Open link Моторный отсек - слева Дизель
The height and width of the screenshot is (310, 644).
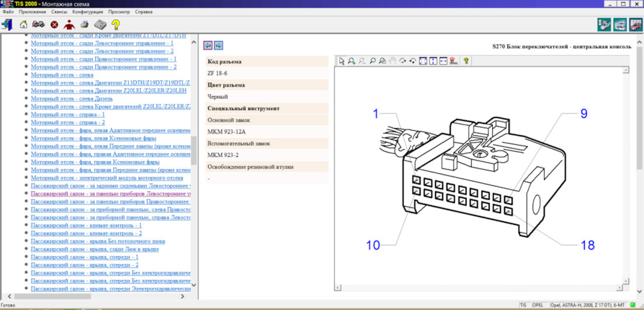[72, 99]
